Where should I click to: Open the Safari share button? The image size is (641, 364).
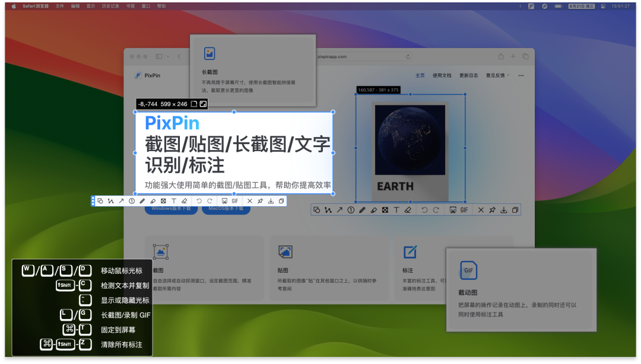[501, 56]
